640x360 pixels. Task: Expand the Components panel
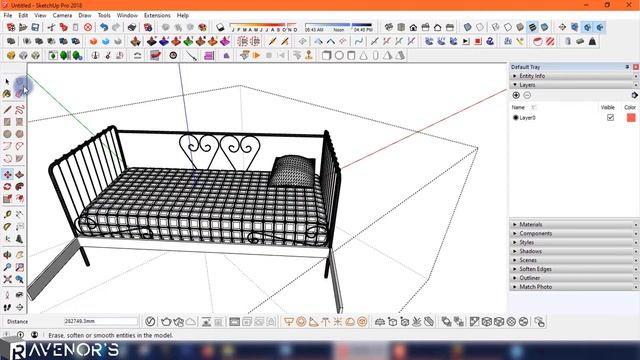573,233
